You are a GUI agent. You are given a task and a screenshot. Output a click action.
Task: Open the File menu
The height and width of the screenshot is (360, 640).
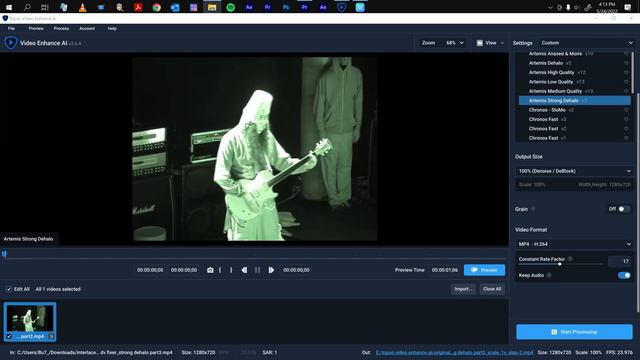point(11,29)
